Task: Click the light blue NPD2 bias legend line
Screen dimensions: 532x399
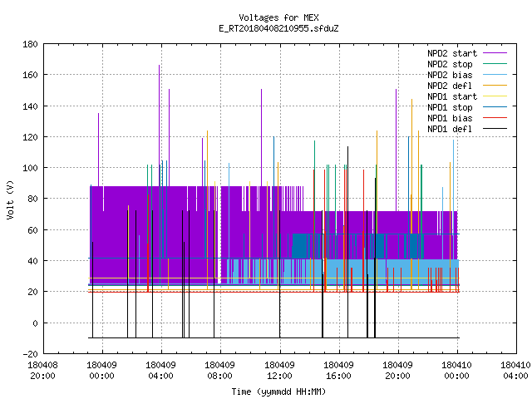Action: click(x=495, y=75)
